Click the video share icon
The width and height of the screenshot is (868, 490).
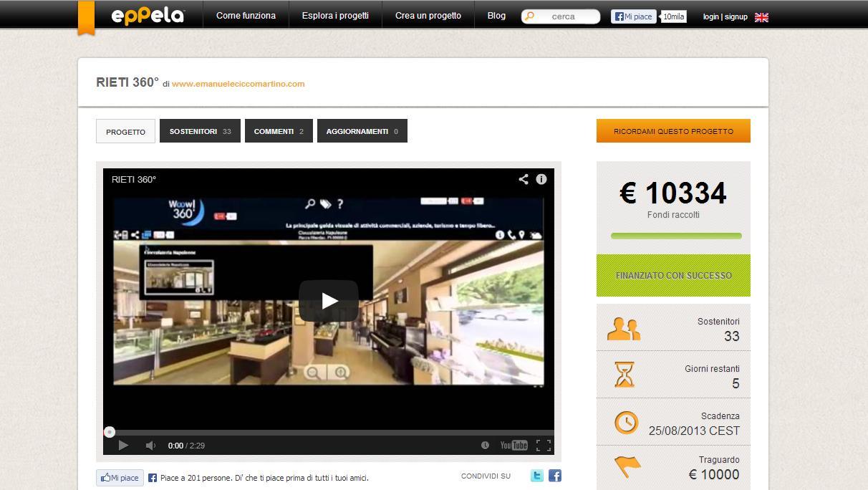click(x=523, y=179)
